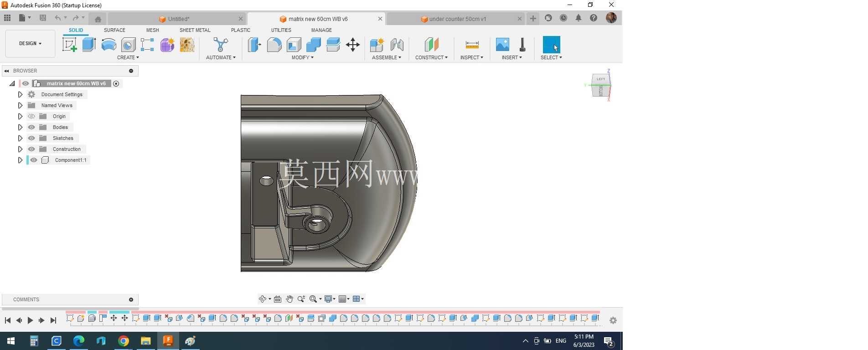The width and height of the screenshot is (868, 350).
Task: Switch to the SHEET METAL tab
Action: pos(195,30)
